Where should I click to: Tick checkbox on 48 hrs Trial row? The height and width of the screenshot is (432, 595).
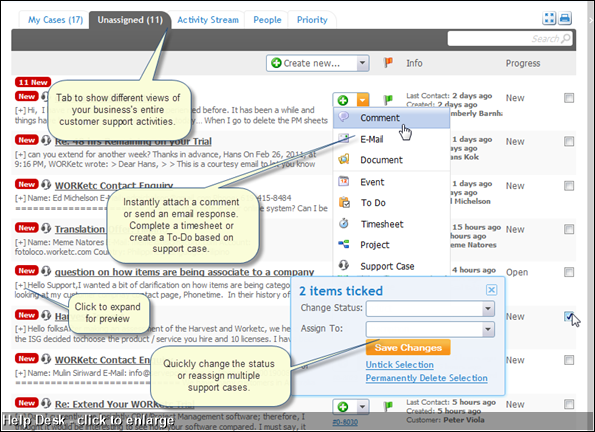pyautogui.click(x=569, y=142)
